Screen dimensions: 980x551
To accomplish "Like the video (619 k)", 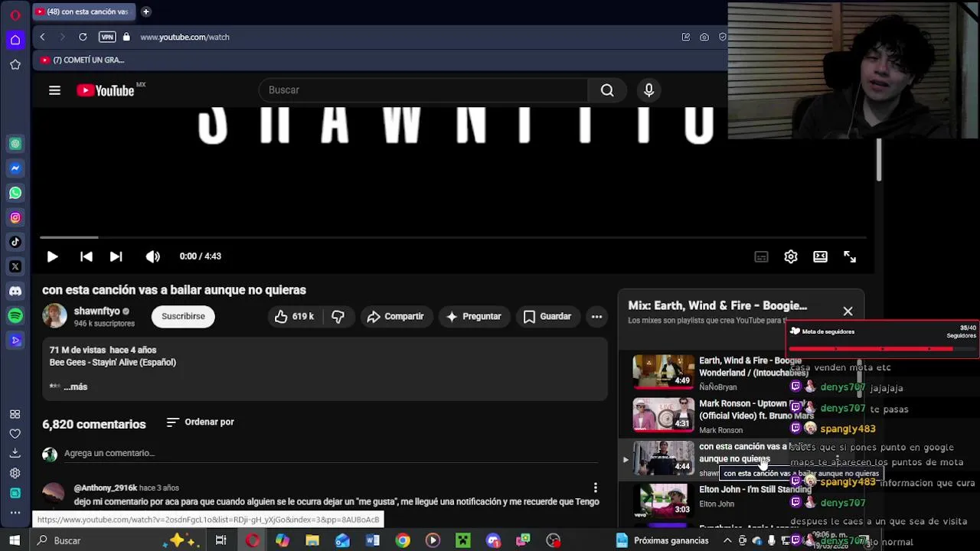I will pos(294,317).
